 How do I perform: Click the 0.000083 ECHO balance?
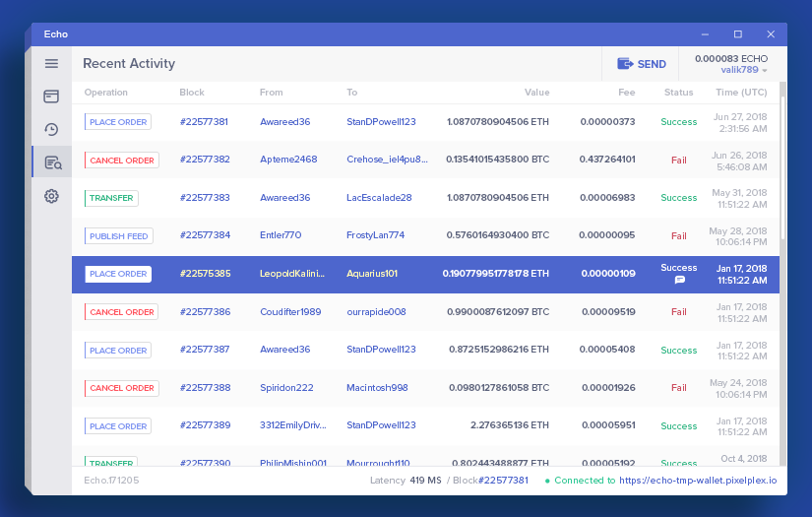coord(731,58)
